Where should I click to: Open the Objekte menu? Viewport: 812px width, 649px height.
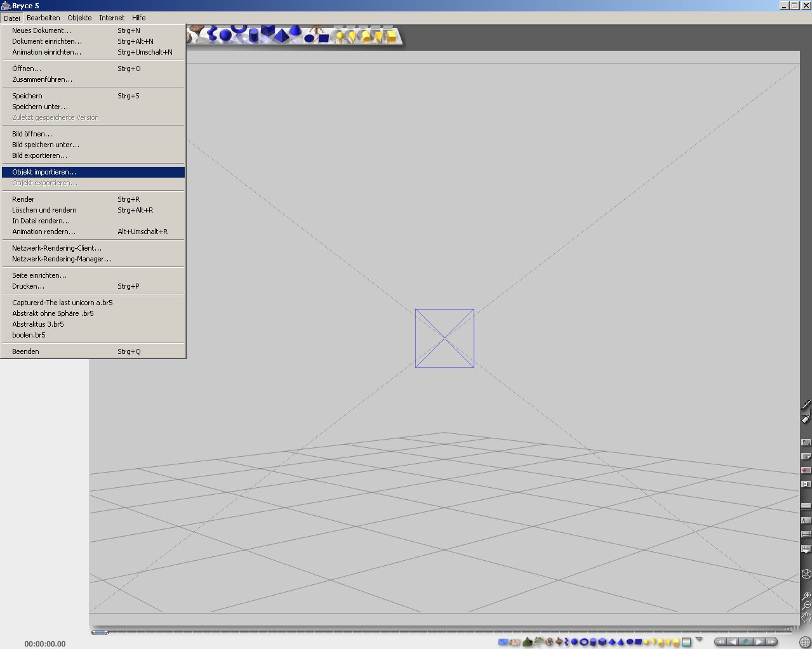click(79, 18)
